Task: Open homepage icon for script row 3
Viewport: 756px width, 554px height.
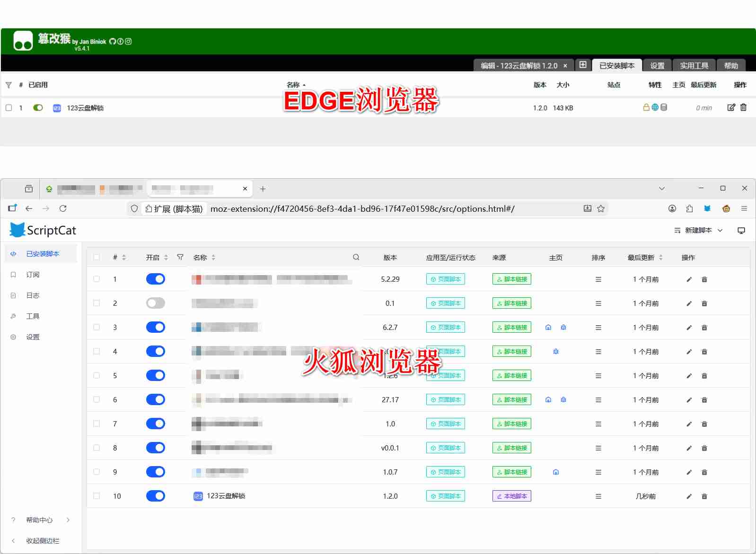Action: pyautogui.click(x=548, y=328)
